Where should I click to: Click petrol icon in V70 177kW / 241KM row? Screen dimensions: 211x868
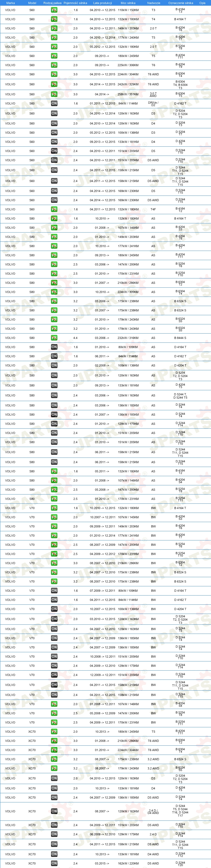point(54,536)
